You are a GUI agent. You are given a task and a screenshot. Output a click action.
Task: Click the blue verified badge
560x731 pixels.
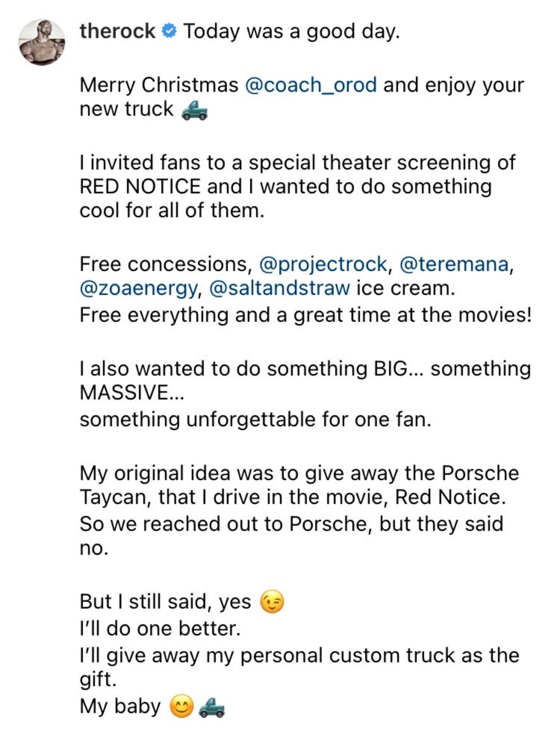pos(169,31)
